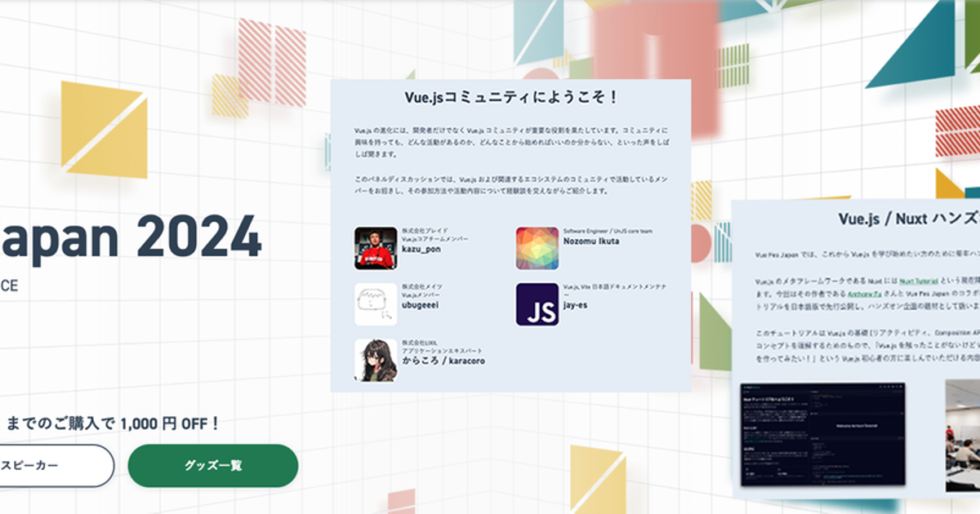The width and height of the screenshot is (980, 514).
Task: Click the name jay-es
Action: point(576,305)
